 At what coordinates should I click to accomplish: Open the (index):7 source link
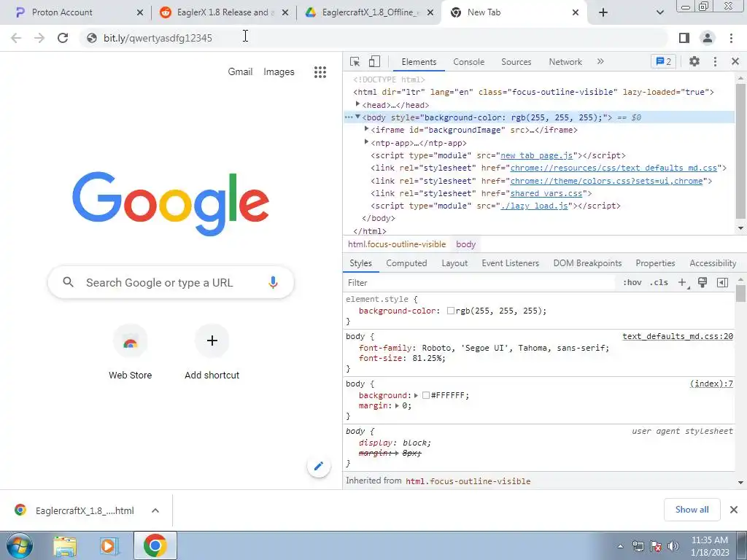tap(711, 384)
